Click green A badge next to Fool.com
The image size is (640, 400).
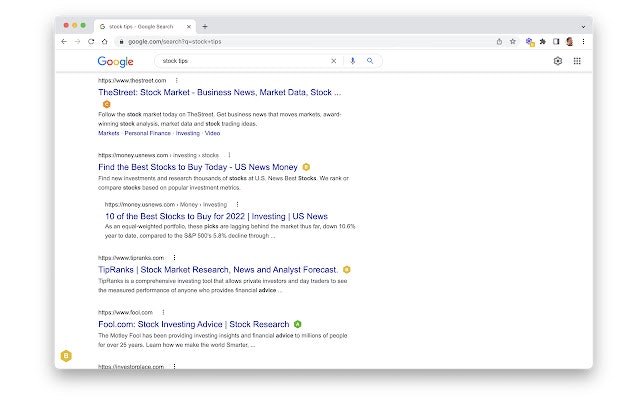click(298, 324)
